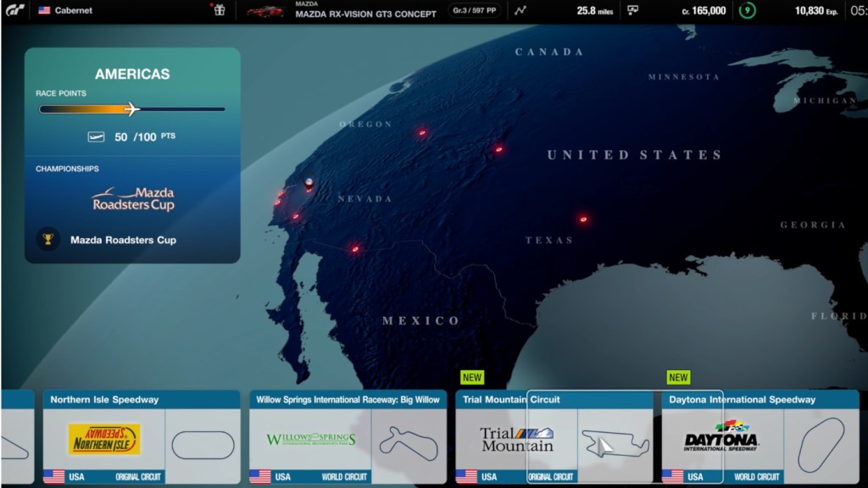Screen dimensions: 868x488
Task: Click ORIGINAL CIRCUIT on Northern Isle card
Action: pyautogui.click(x=138, y=477)
